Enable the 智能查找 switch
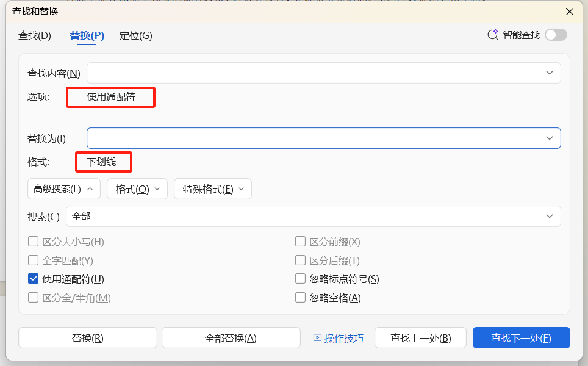 (555, 35)
